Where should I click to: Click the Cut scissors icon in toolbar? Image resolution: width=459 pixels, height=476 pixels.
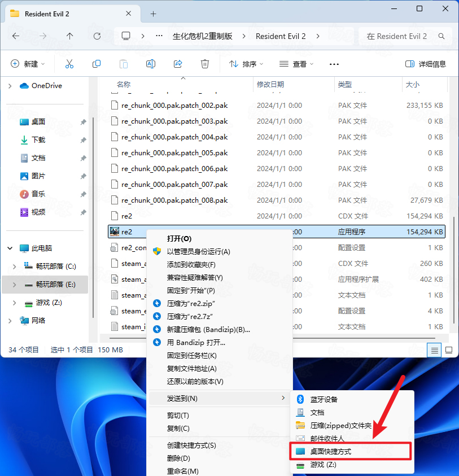click(69, 64)
